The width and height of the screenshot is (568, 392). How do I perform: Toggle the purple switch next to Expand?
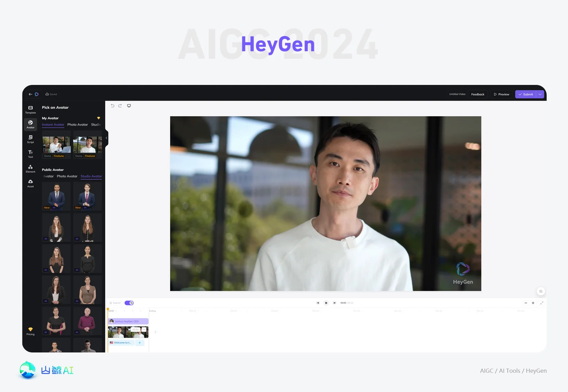coord(129,303)
